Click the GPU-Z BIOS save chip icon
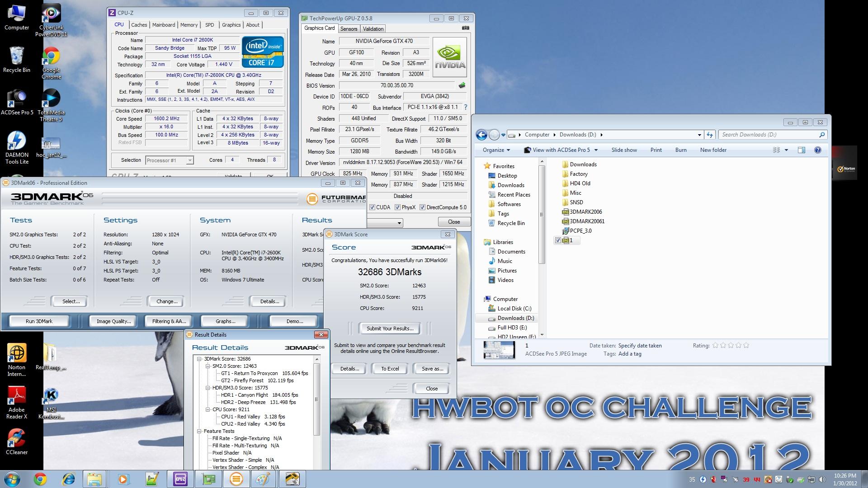Viewport: 868px width, 488px height. 462,85
